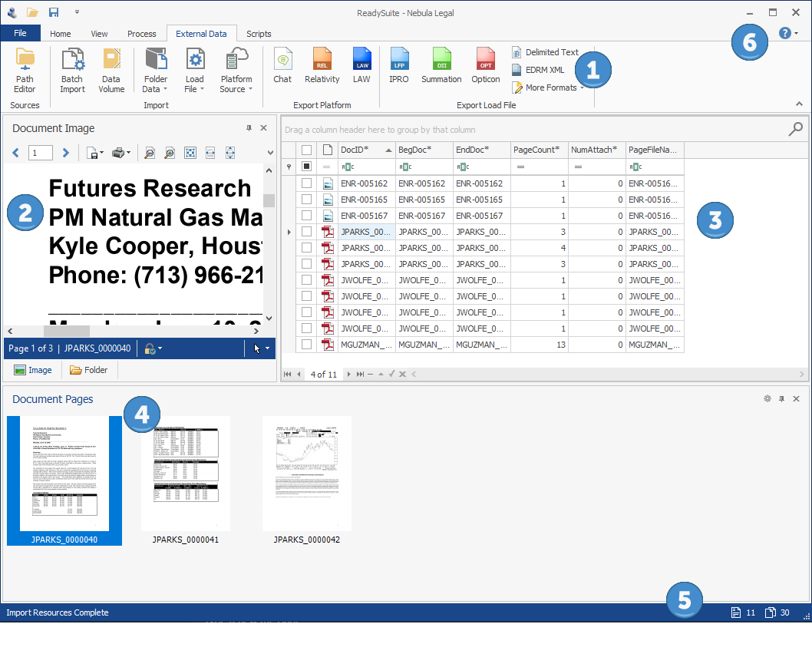
Task: Check the first JPARKS row with PageCount 3
Action: 306,232
